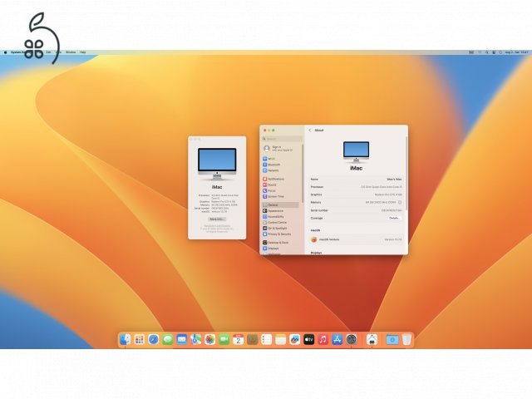The image size is (532, 399).
Task: Open Notes from the Dock
Action: [281, 339]
